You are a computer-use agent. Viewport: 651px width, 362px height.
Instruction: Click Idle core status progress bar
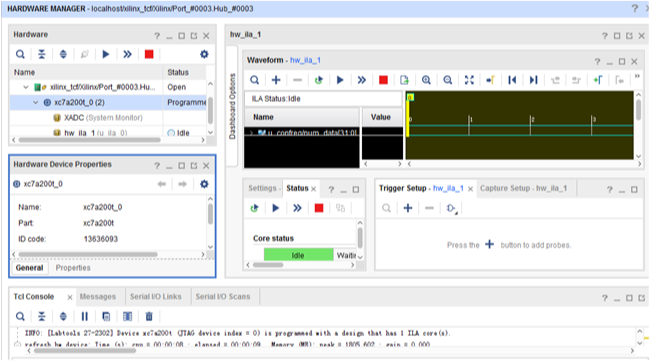(x=298, y=255)
